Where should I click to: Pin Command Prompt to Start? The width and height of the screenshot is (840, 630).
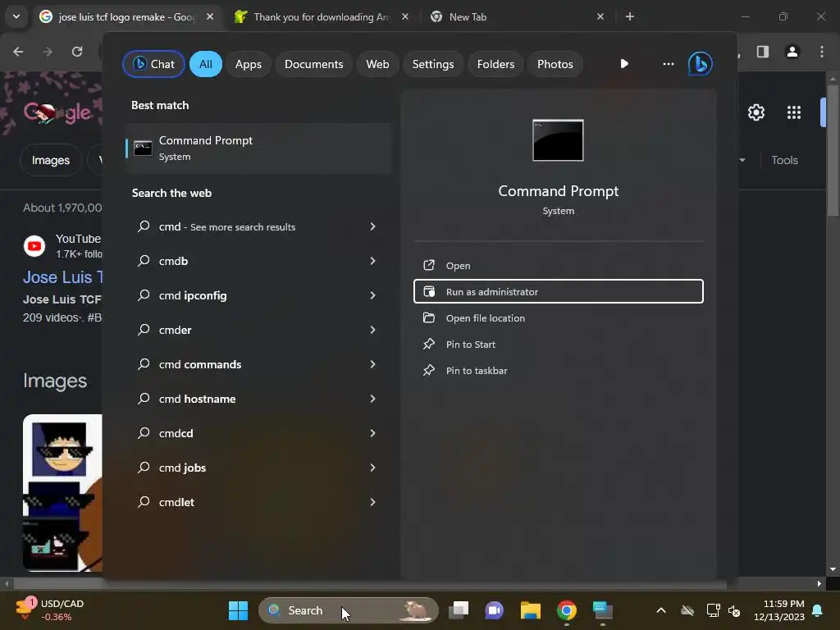click(x=558, y=344)
